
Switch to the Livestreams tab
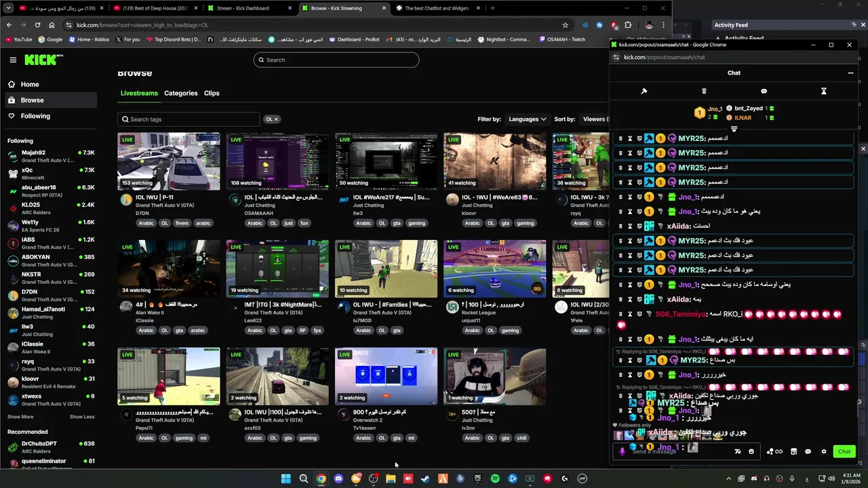(x=139, y=93)
